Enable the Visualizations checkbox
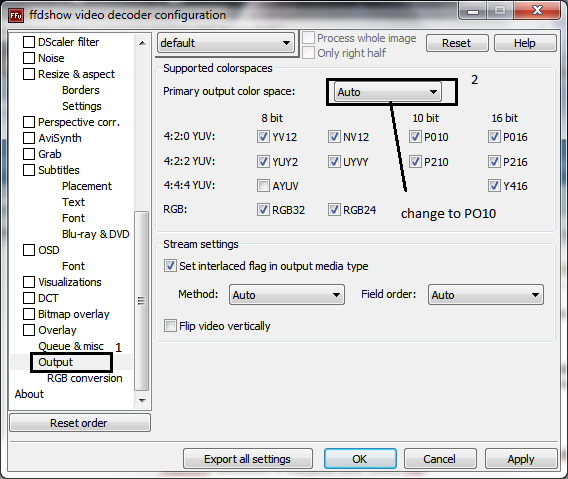This screenshot has width=568, height=479. [x=29, y=282]
